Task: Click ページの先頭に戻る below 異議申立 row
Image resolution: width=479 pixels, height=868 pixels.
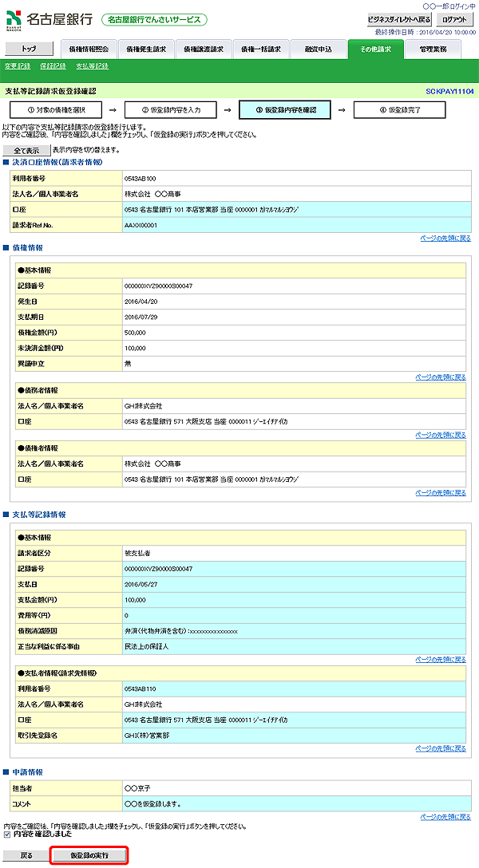Action: (x=441, y=377)
